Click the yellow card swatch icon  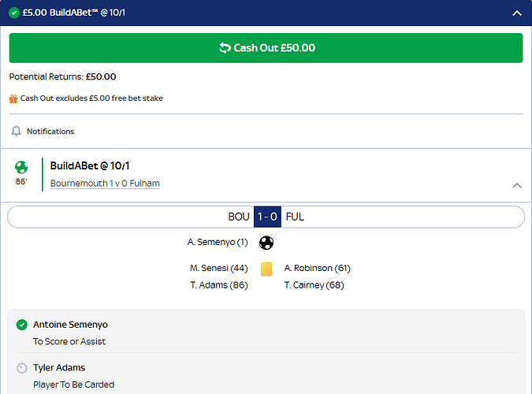click(x=266, y=269)
